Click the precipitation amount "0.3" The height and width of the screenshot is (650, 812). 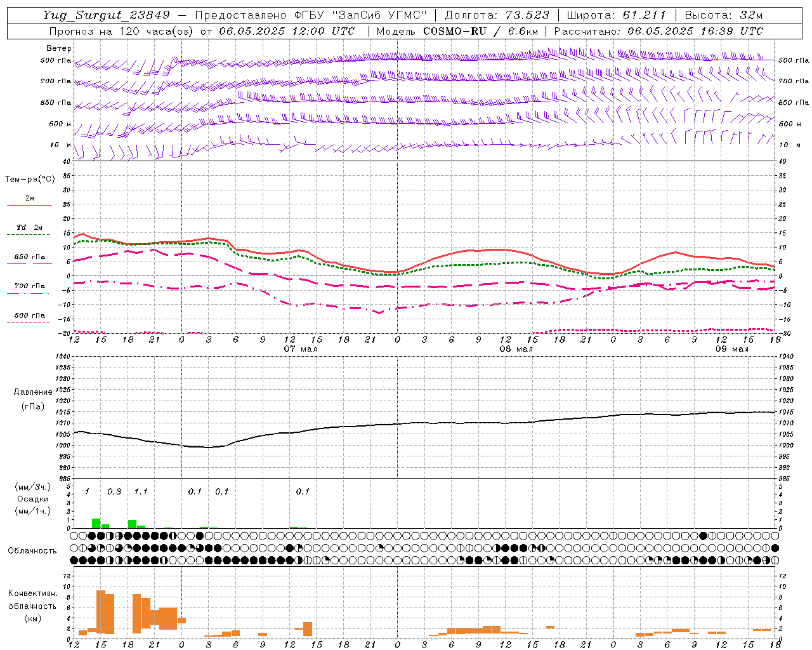(114, 492)
